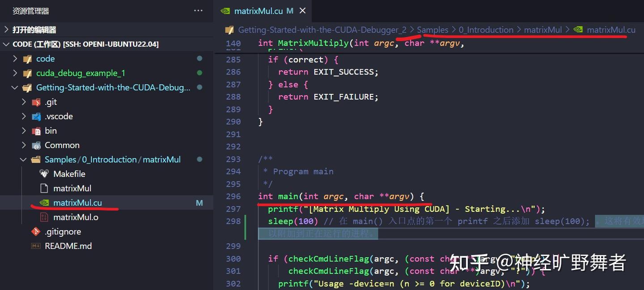Click the sleep(100) code statement
The width and height of the screenshot is (644, 290).
[x=293, y=221]
